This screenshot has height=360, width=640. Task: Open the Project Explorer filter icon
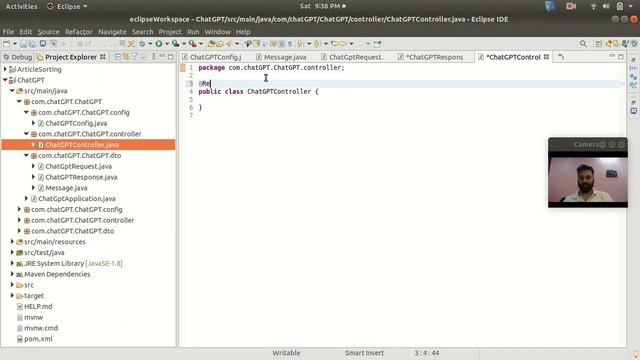[135, 57]
